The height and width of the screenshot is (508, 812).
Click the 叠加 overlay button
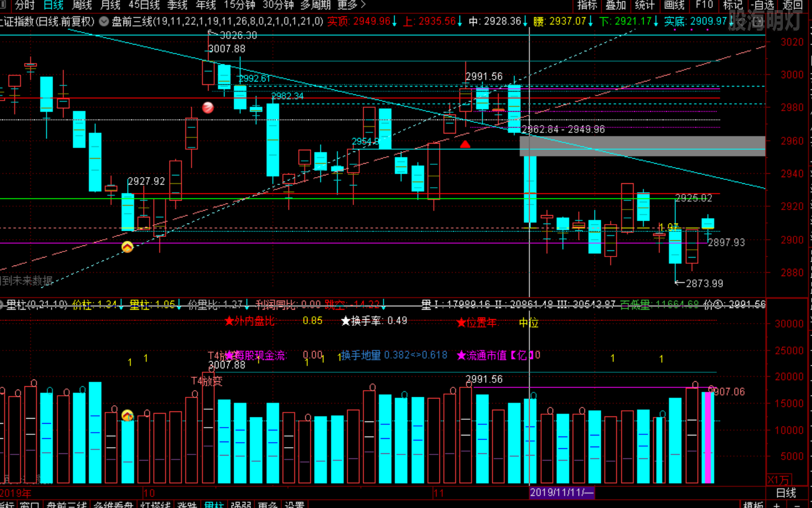[x=616, y=5]
